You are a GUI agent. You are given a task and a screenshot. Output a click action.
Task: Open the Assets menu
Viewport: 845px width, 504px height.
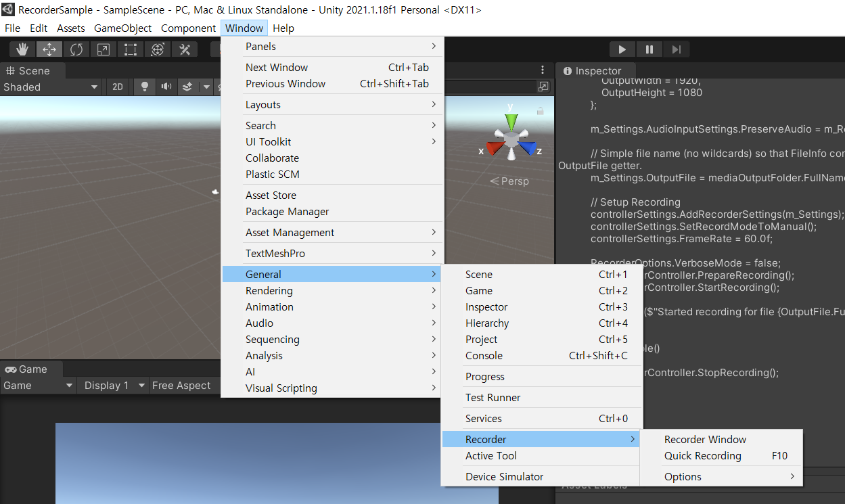[x=71, y=28]
